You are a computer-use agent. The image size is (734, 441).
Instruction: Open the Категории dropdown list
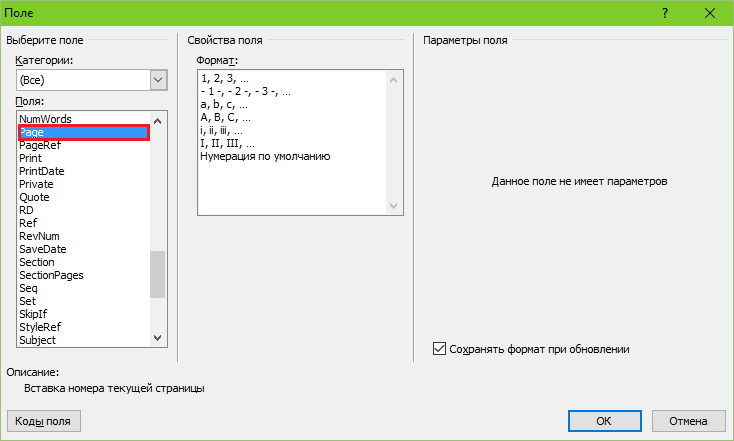pyautogui.click(x=158, y=79)
